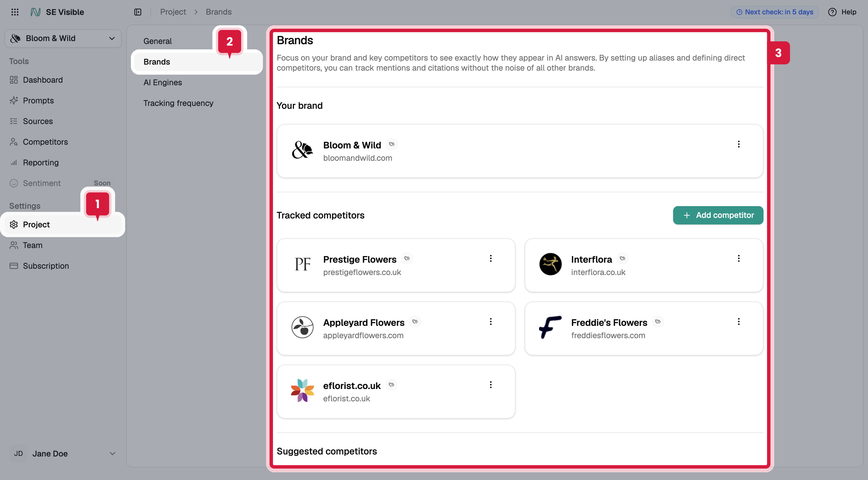This screenshot has width=868, height=480.
Task: Click the Suggested competitors heading
Action: tap(327, 451)
